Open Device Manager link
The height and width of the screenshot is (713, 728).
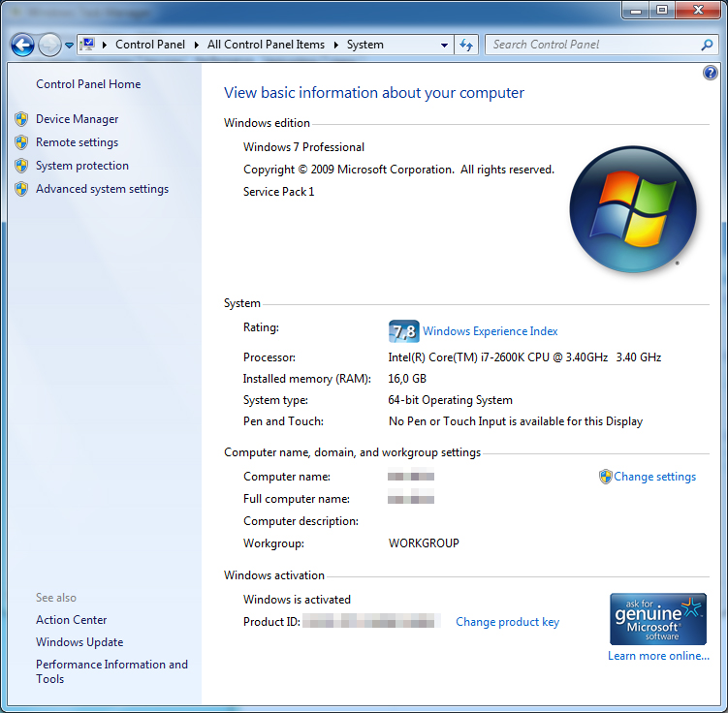[78, 119]
